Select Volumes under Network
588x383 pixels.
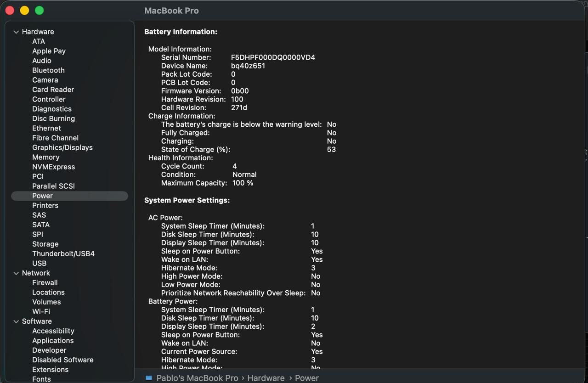coord(46,302)
